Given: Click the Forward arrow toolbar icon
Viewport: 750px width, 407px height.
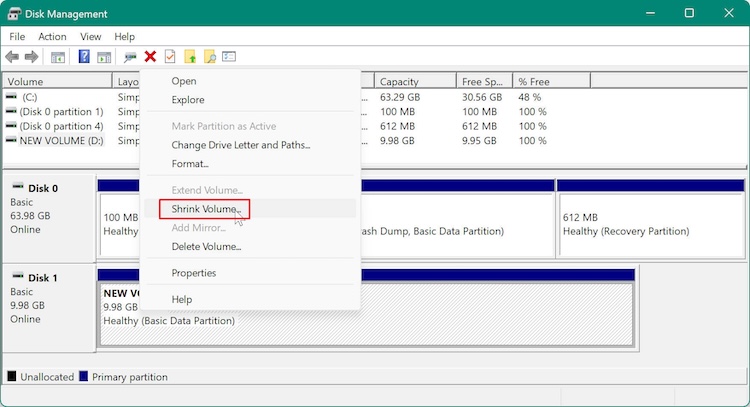Looking at the screenshot, I should click(31, 57).
